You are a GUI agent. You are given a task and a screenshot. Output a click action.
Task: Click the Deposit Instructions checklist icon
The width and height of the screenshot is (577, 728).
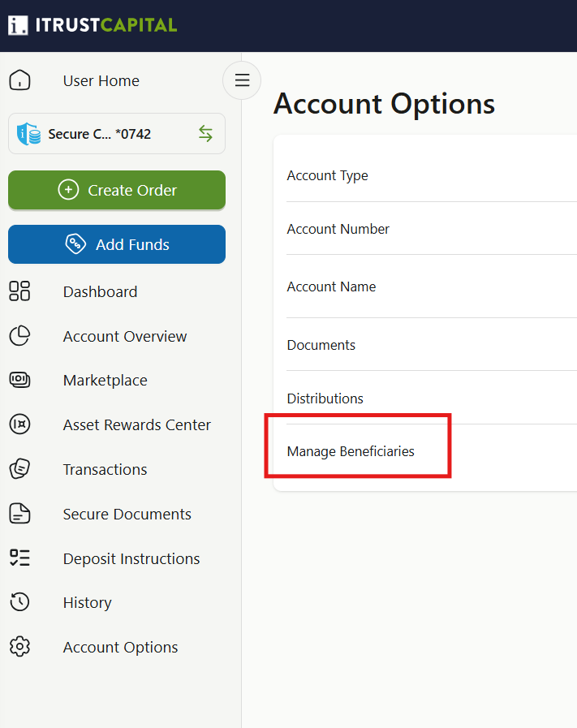tap(19, 558)
